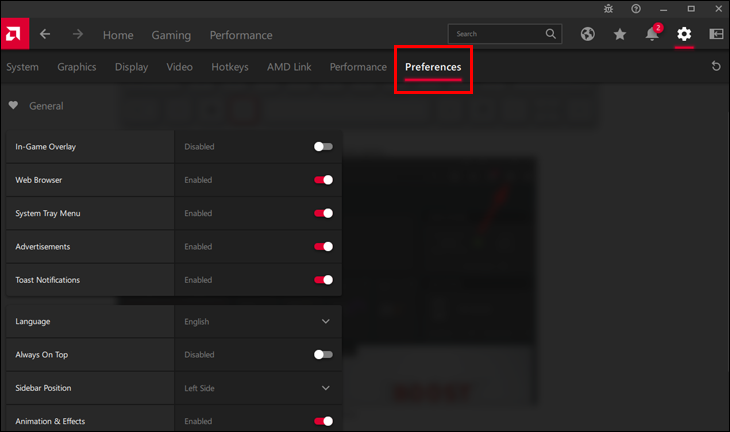
Task: Click the Sidebar Position label
Action: click(43, 388)
